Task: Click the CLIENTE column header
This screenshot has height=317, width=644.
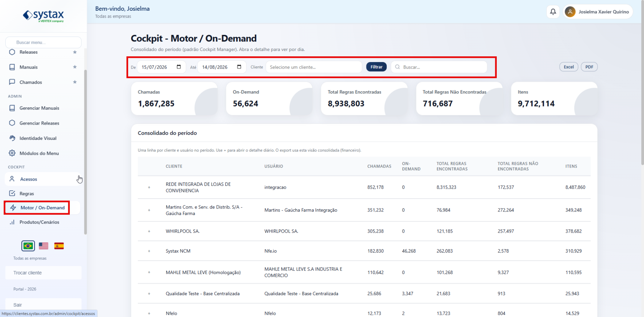Action: (x=174, y=166)
